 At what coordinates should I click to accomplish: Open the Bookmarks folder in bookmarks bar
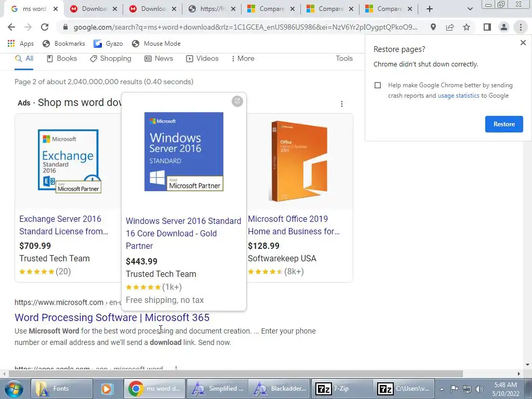coord(64,44)
